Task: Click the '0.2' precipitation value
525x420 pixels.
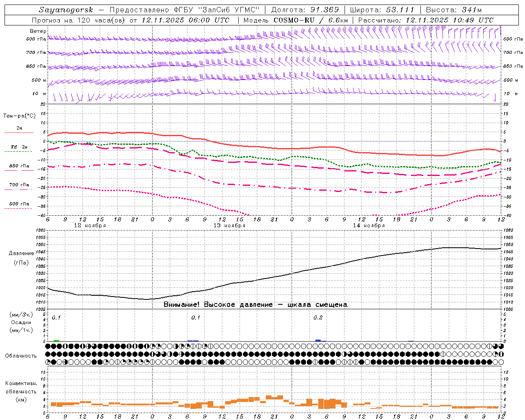Action: 318,318
